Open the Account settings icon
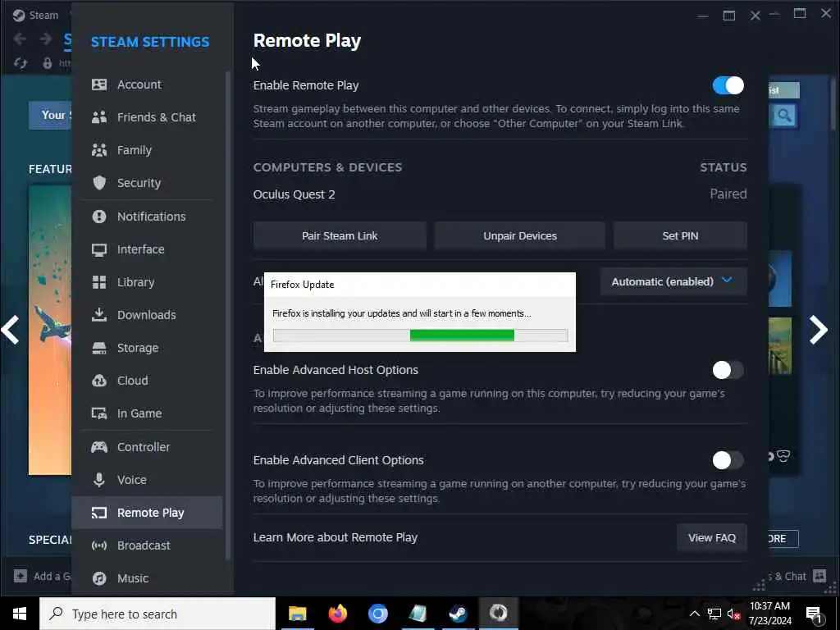The image size is (840, 630). click(99, 84)
